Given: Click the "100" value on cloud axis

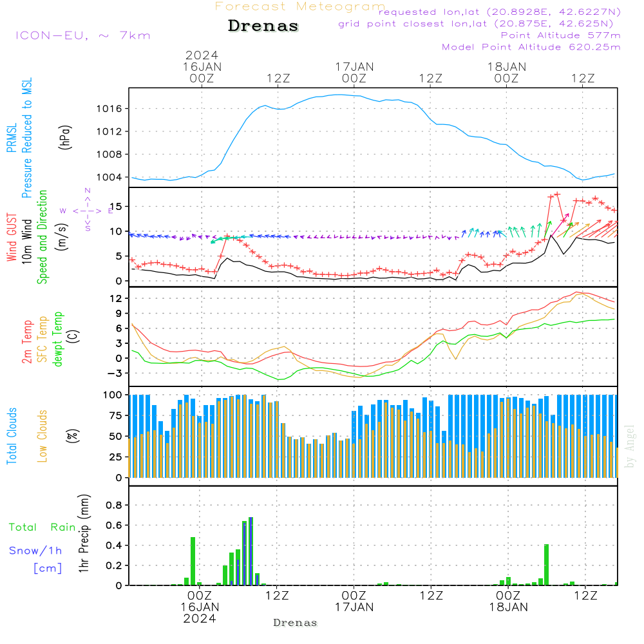Looking at the screenshot, I should (x=113, y=395).
